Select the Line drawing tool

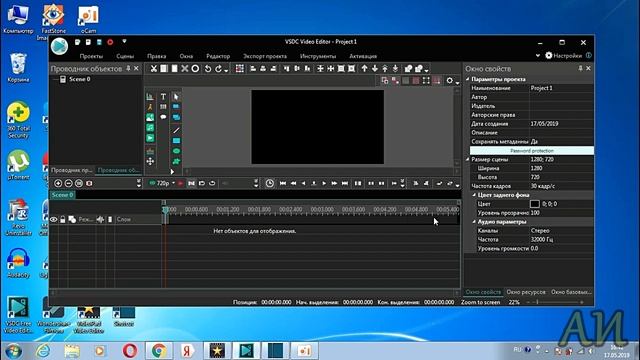[176, 130]
